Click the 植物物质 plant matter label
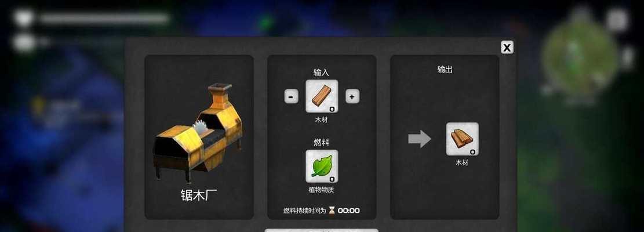 tap(322, 190)
